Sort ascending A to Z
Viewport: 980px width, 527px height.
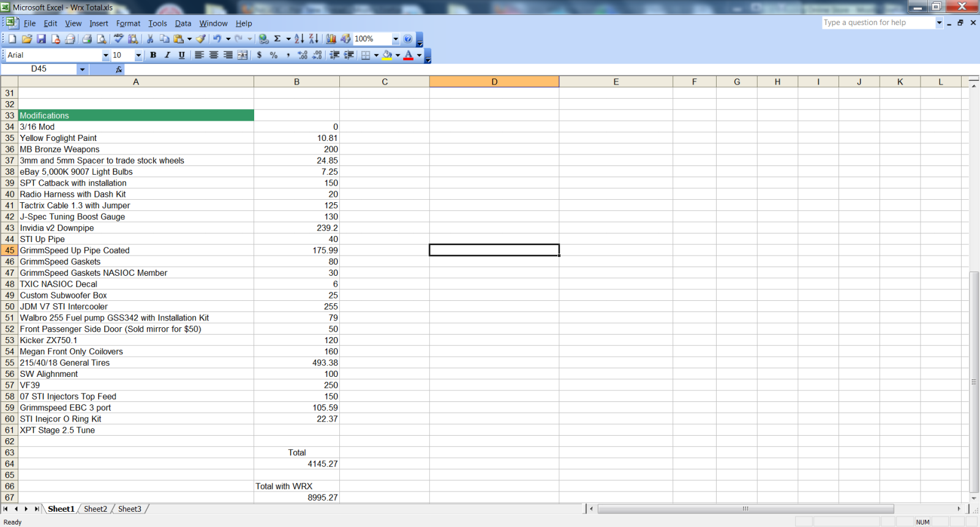coord(300,39)
